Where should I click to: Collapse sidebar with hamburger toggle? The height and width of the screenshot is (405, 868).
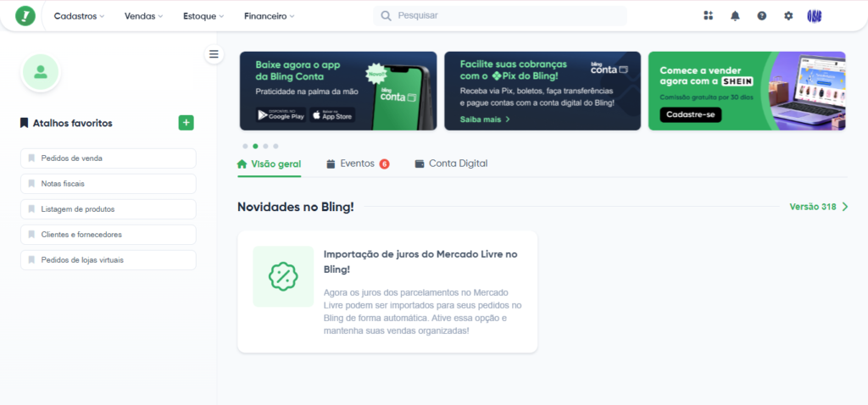pyautogui.click(x=214, y=54)
